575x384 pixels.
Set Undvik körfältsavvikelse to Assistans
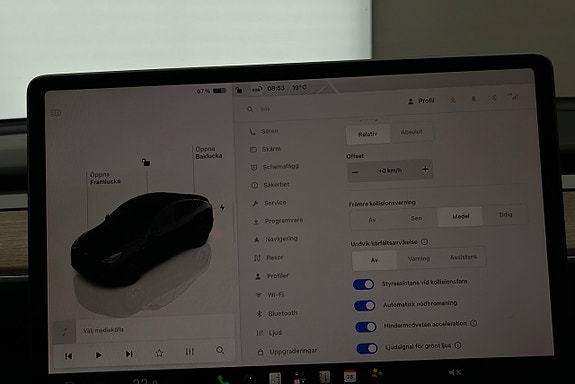464,257
